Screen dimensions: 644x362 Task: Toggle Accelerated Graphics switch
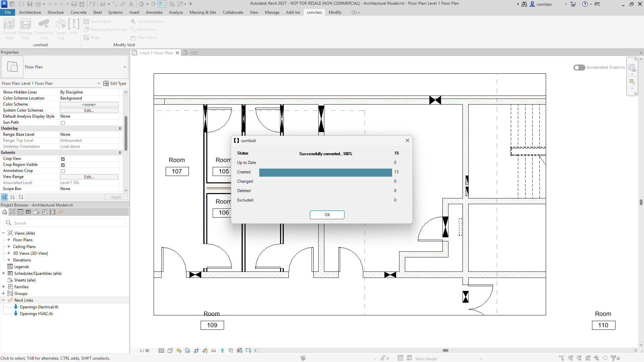click(579, 67)
